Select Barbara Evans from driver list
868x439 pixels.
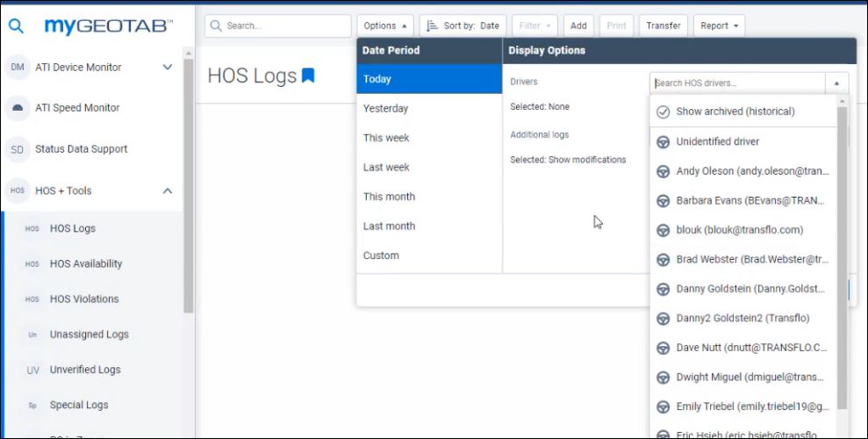pyautogui.click(x=750, y=200)
